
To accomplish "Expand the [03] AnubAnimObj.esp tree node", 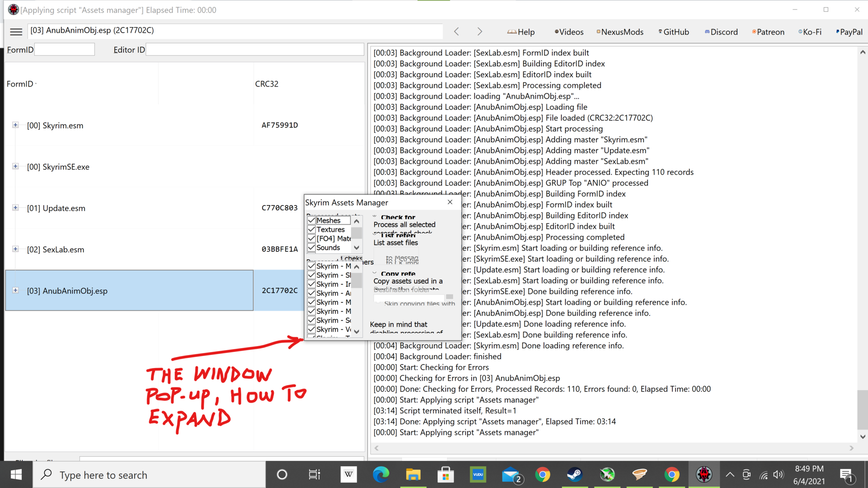I will pos(15,291).
